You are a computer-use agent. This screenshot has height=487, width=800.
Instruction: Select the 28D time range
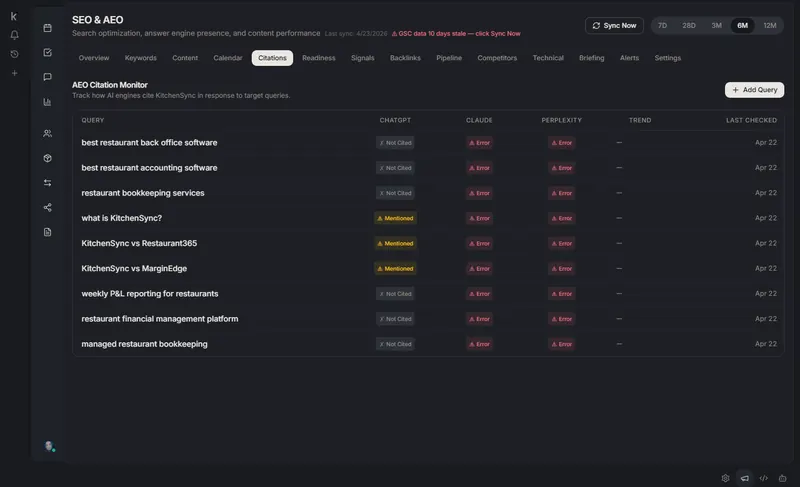[x=689, y=25]
